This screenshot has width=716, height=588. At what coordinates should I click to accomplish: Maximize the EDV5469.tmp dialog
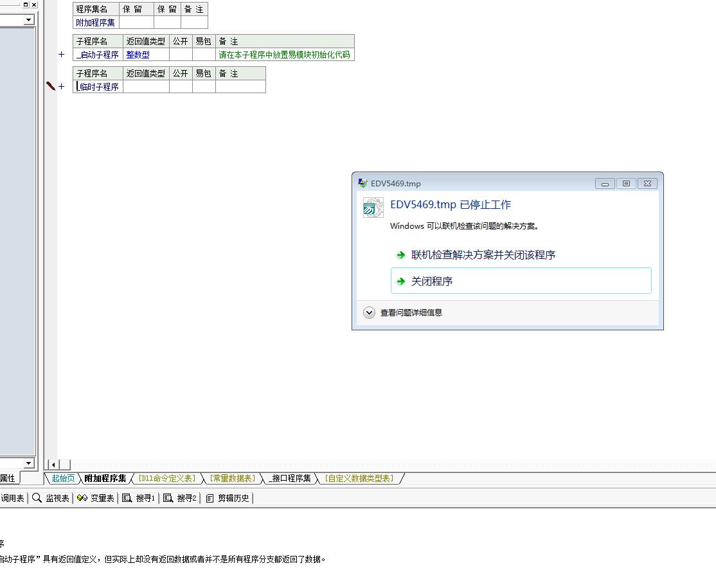click(x=626, y=184)
